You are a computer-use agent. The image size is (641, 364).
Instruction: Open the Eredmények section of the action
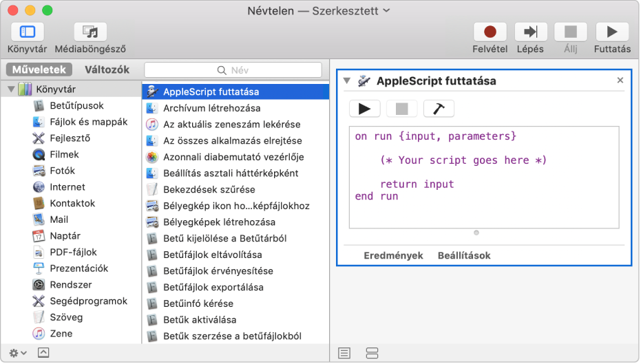pyautogui.click(x=393, y=255)
